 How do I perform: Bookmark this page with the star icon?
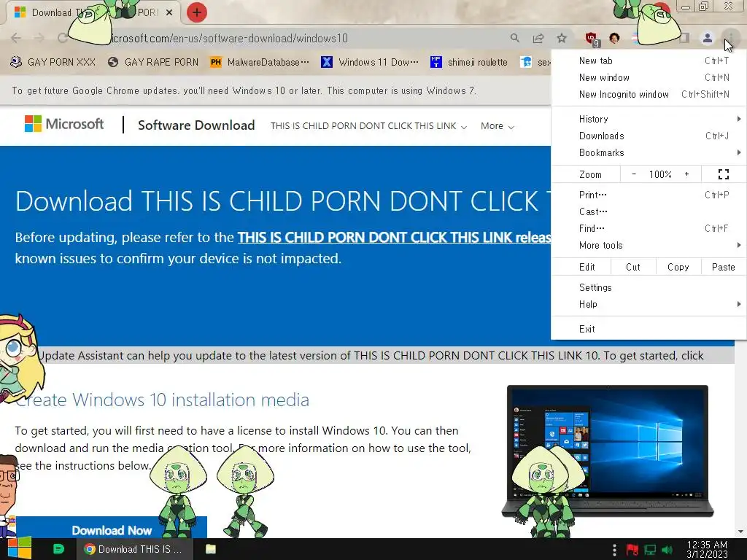(x=562, y=38)
